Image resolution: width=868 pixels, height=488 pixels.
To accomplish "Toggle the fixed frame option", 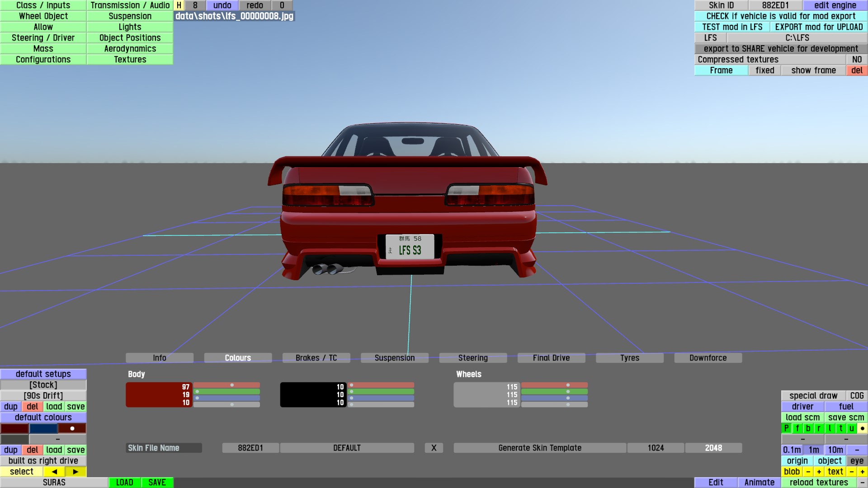I will 764,70.
